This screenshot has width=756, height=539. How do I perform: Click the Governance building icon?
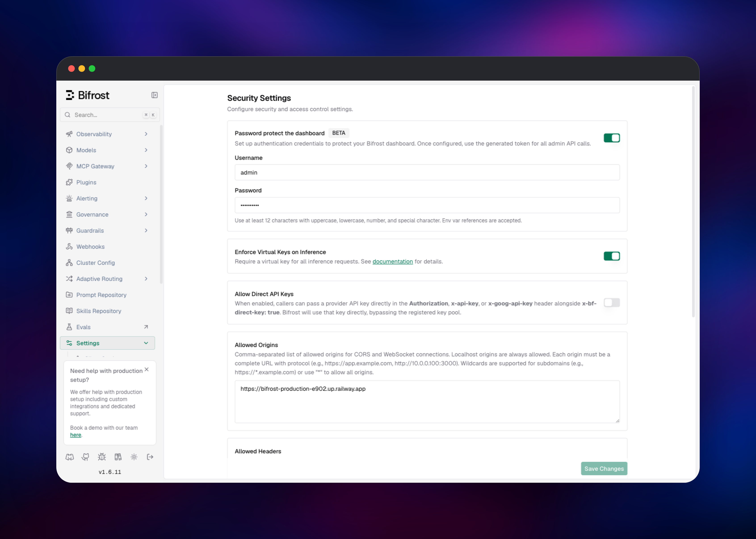(x=69, y=214)
